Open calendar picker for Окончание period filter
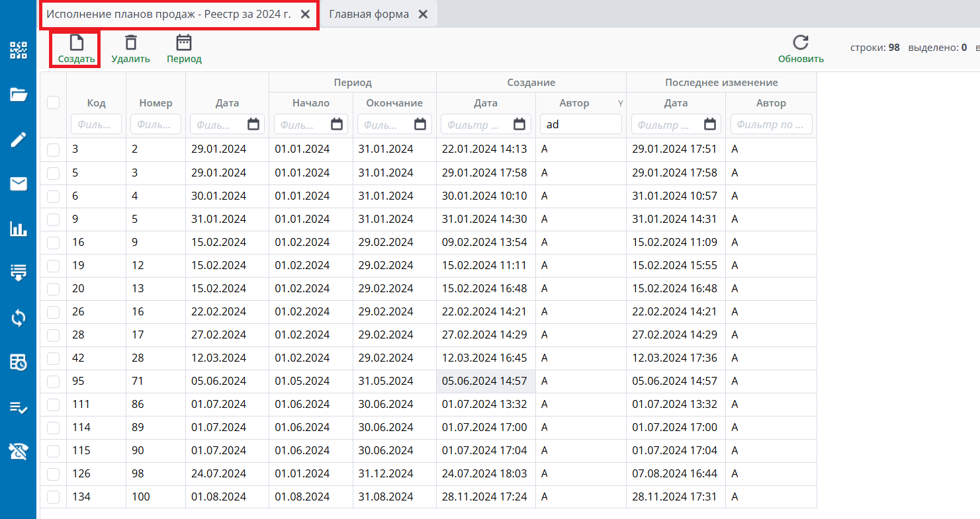This screenshot has width=980, height=519. pyautogui.click(x=420, y=124)
